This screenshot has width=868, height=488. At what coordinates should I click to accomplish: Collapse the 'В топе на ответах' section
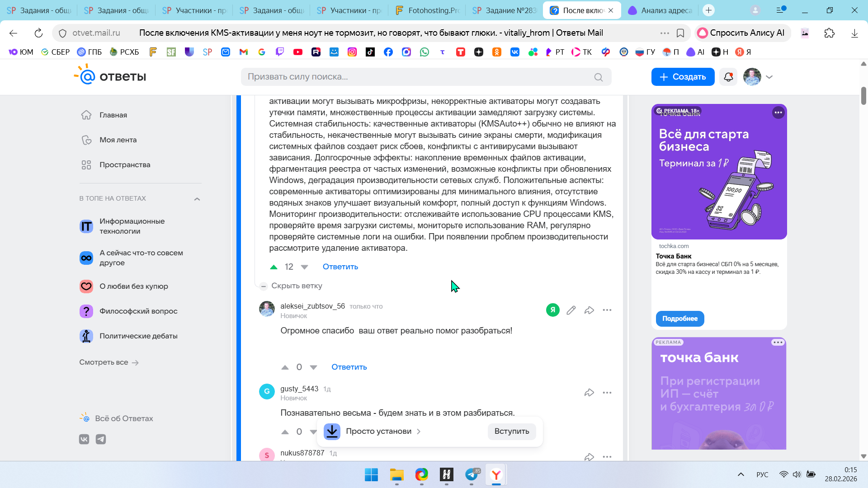click(197, 199)
